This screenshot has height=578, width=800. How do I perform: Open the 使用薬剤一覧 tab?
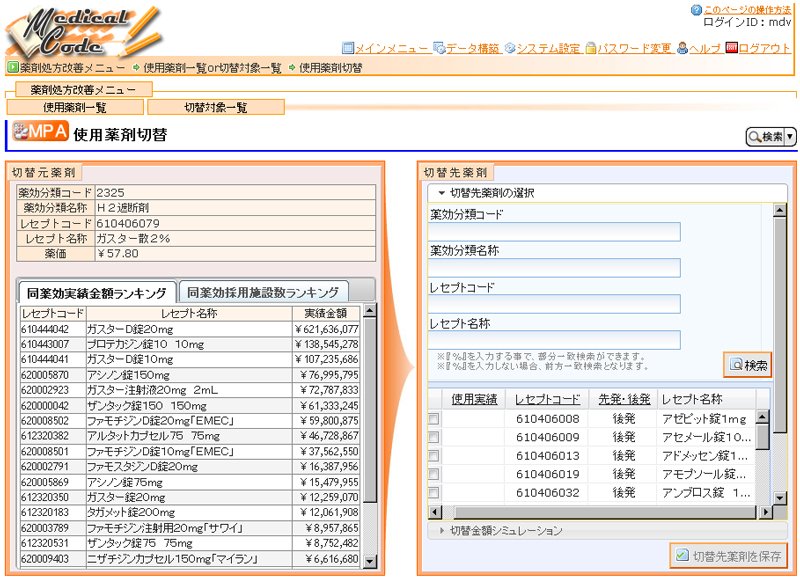75,107
